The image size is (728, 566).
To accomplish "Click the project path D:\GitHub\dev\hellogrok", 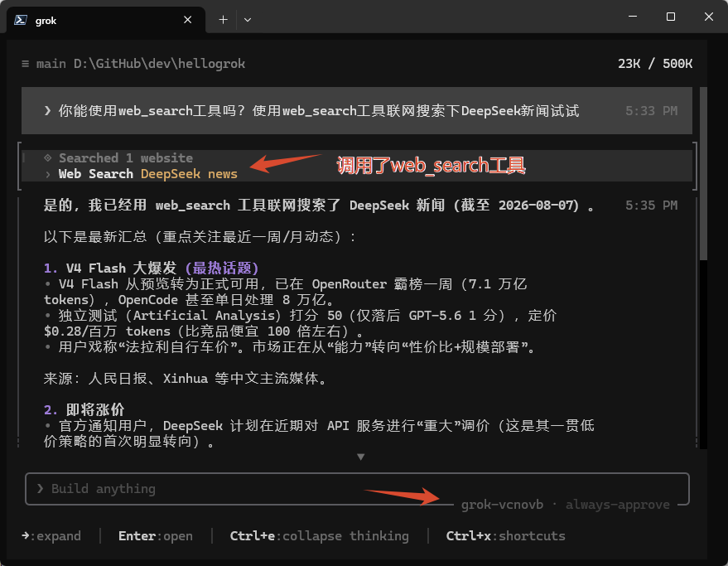I will [x=159, y=64].
